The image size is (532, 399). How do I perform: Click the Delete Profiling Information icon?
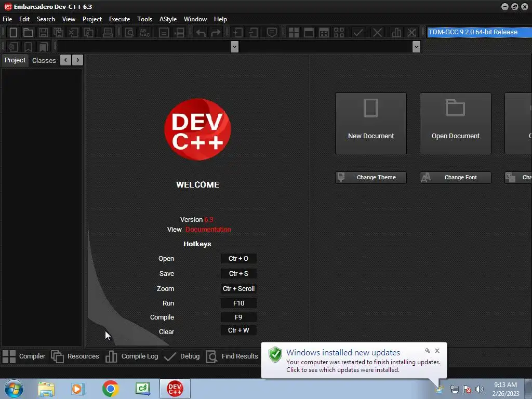[x=411, y=33]
